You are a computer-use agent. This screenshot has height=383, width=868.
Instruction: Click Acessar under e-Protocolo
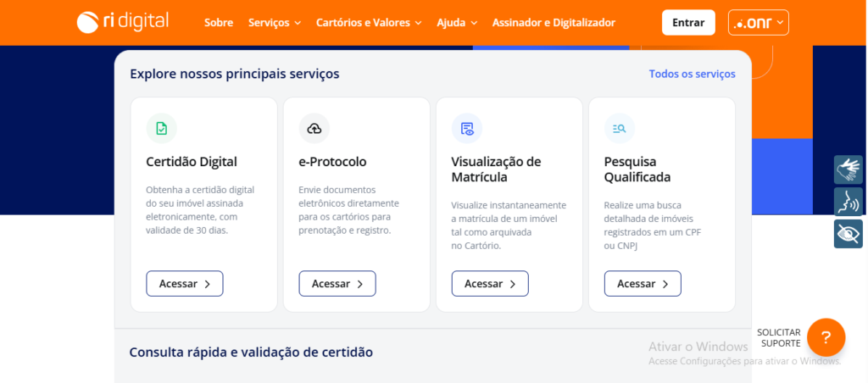[337, 284]
